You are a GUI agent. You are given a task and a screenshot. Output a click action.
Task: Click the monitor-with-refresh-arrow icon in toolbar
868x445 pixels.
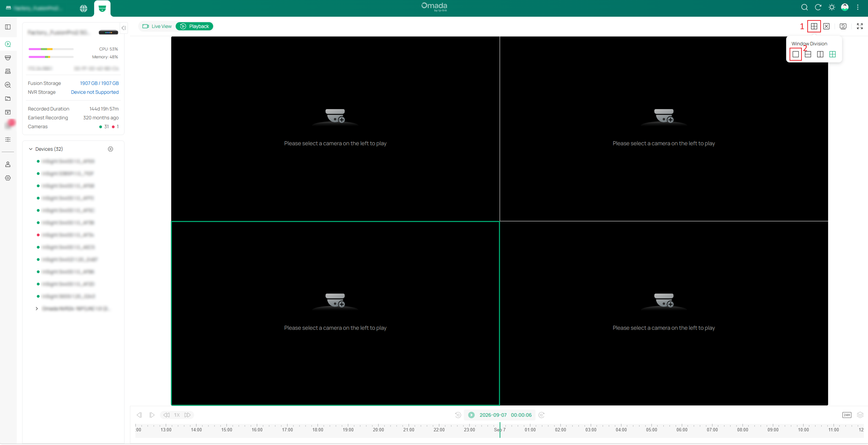tap(843, 26)
